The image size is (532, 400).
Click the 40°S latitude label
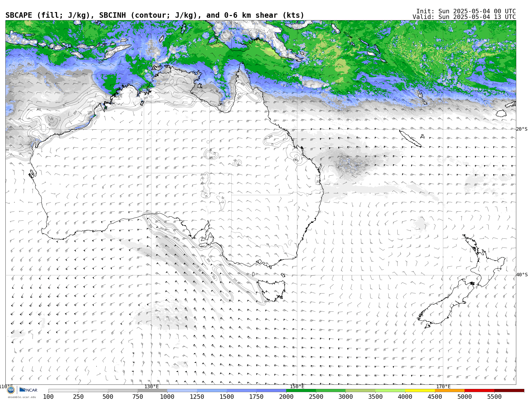pos(522,275)
